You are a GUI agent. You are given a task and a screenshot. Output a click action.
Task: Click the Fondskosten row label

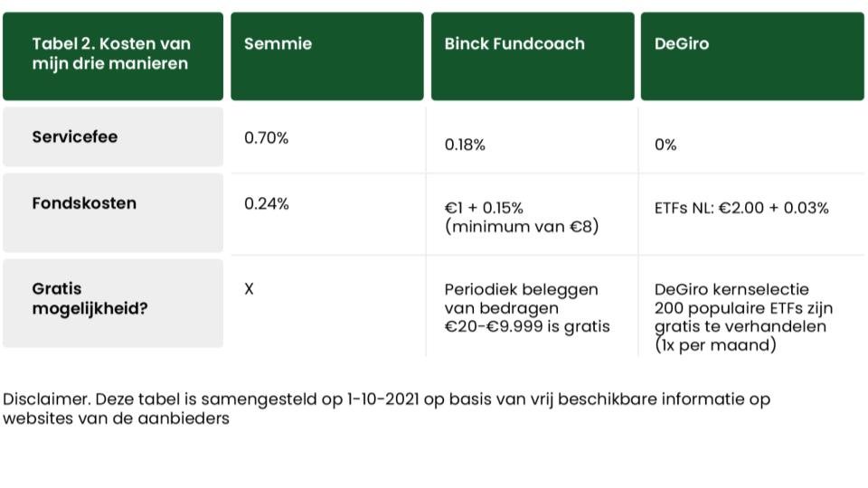84,203
